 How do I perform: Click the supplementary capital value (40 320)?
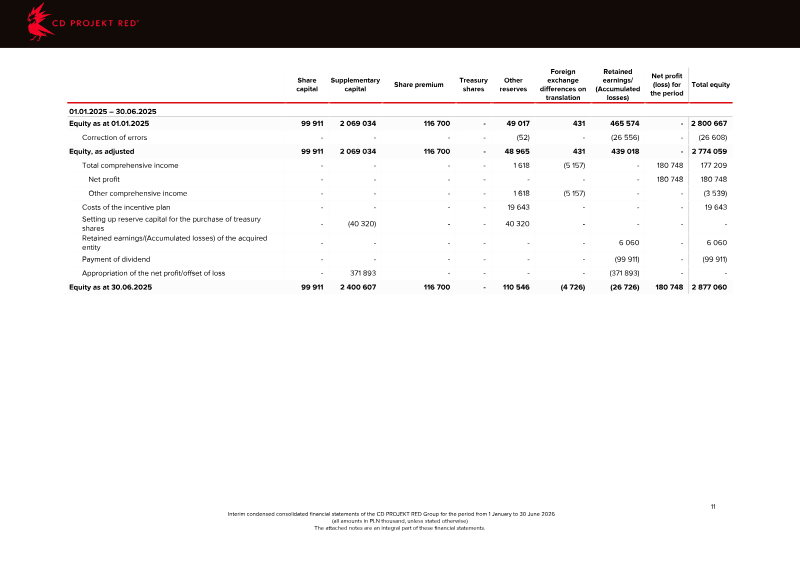click(362, 224)
